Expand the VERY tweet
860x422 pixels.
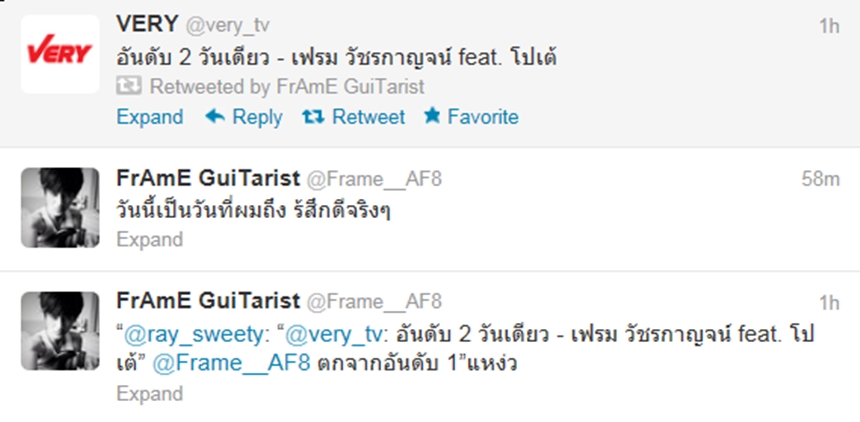tap(150, 117)
